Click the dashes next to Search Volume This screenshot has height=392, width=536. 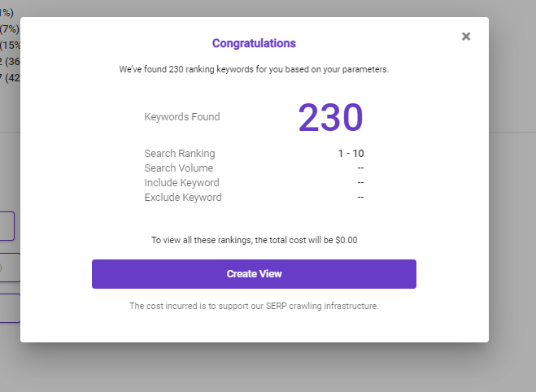pyautogui.click(x=360, y=168)
